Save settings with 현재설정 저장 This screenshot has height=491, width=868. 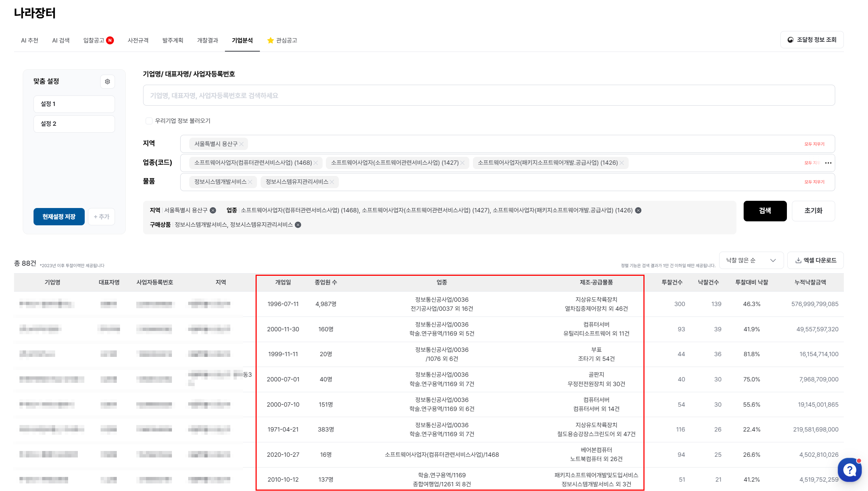tap(59, 217)
